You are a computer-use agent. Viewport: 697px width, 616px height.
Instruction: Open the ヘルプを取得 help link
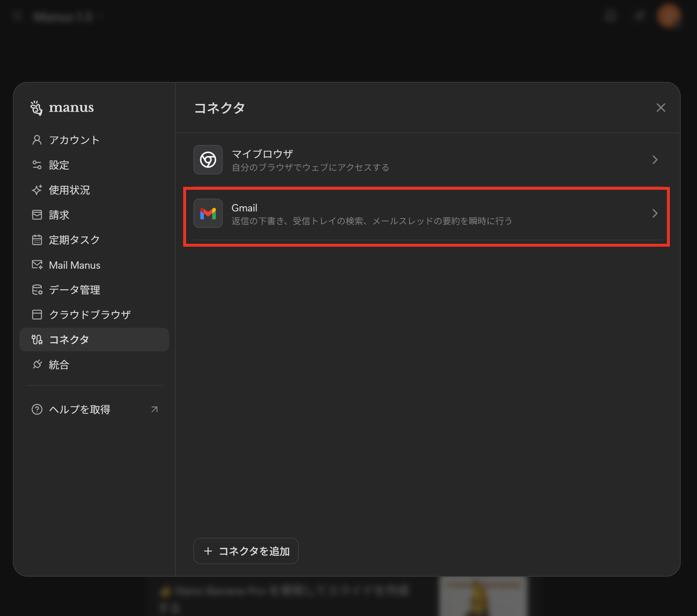pos(80,409)
